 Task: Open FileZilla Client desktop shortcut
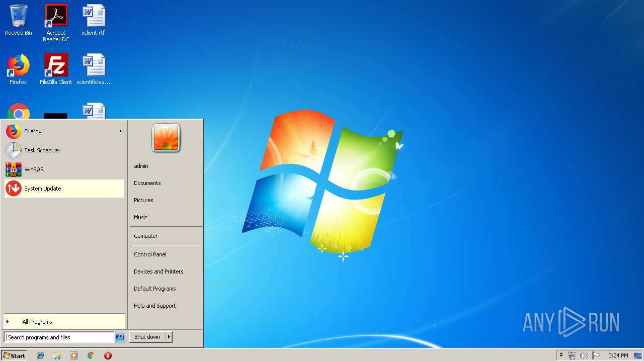click(x=56, y=69)
